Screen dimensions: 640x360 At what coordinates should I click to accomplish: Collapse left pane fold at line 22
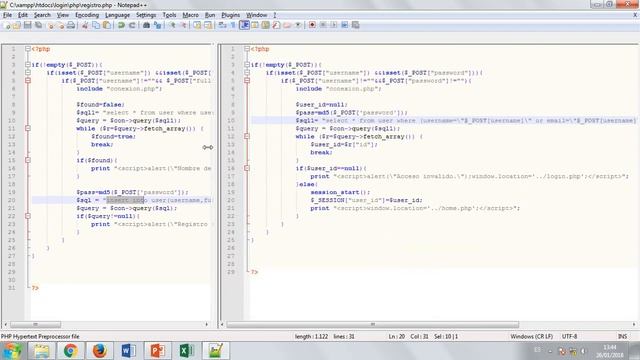coord(28,216)
